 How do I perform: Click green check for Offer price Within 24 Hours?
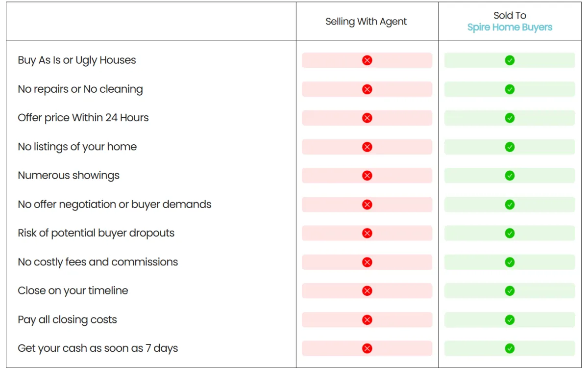pos(510,118)
